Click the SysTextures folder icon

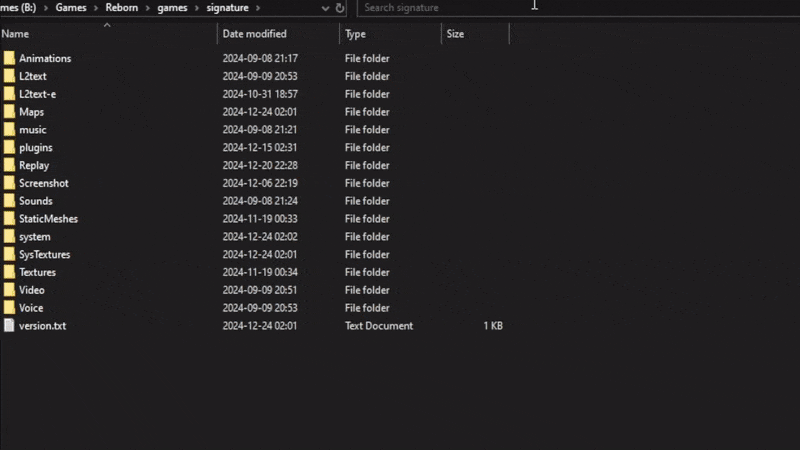(9, 255)
